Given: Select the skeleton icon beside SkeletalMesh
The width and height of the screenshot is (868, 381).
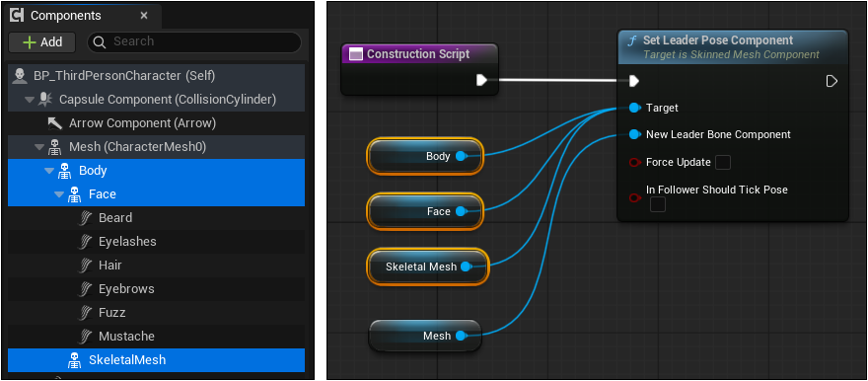Looking at the screenshot, I should [x=74, y=360].
